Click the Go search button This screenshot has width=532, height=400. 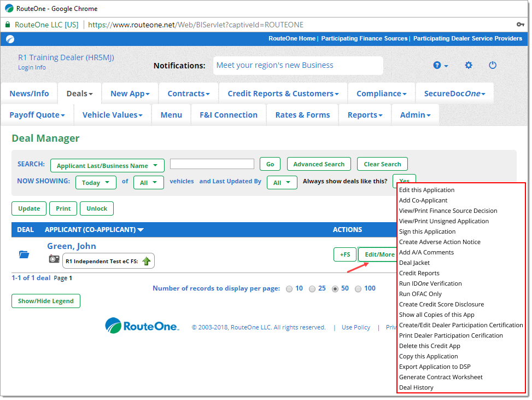270,164
